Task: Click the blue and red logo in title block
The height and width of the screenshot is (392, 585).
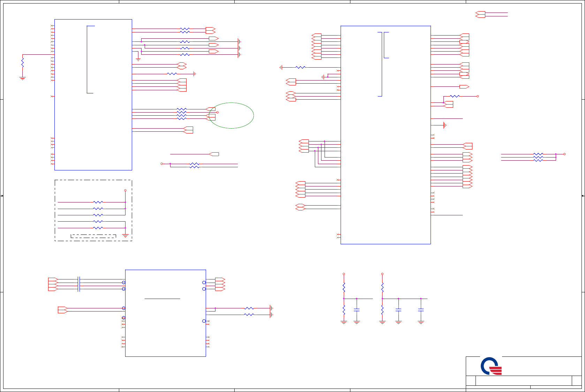Action: click(491, 366)
